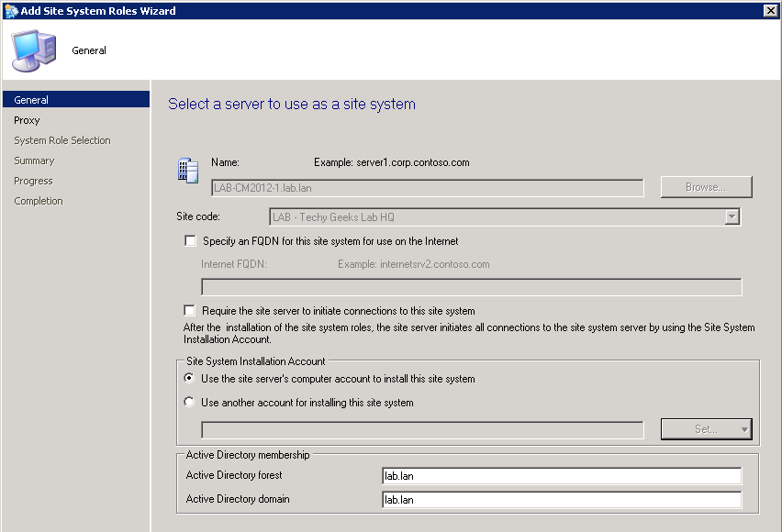The height and width of the screenshot is (532, 782).
Task: Select the Summary step in the sidebar
Action: [x=34, y=161]
